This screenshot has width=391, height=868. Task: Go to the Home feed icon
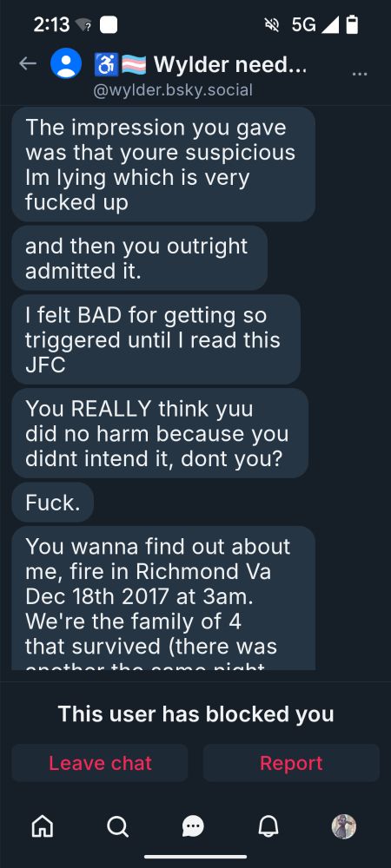43,826
